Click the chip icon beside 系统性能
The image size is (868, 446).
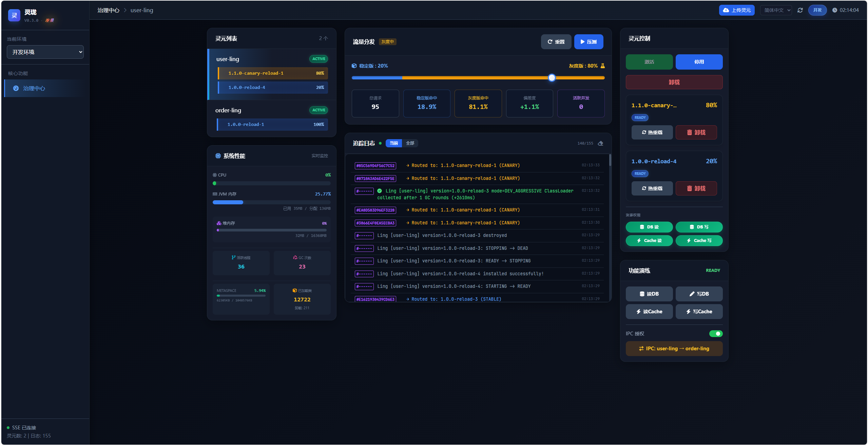[x=218, y=156]
